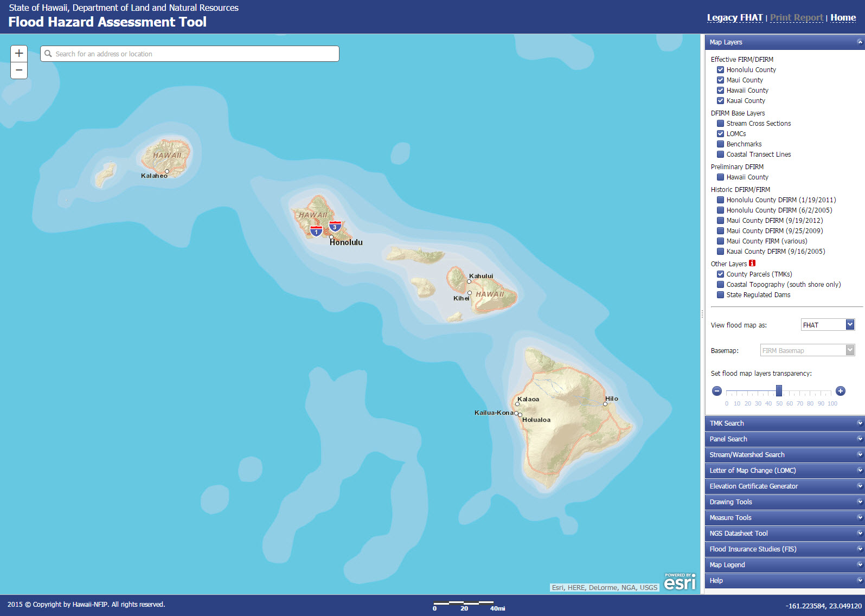The image size is (865, 616).
Task: Decrease transparency with the minus circle icon
Action: point(717,391)
